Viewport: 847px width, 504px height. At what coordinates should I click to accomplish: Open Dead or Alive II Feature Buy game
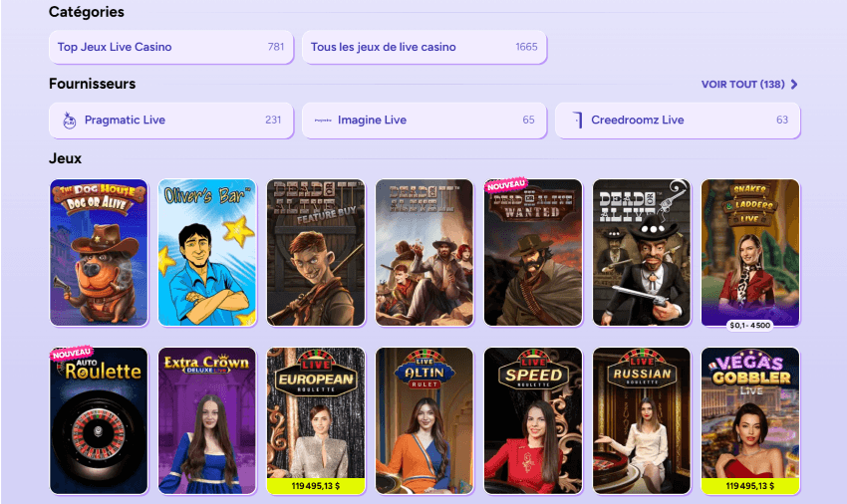(x=316, y=252)
